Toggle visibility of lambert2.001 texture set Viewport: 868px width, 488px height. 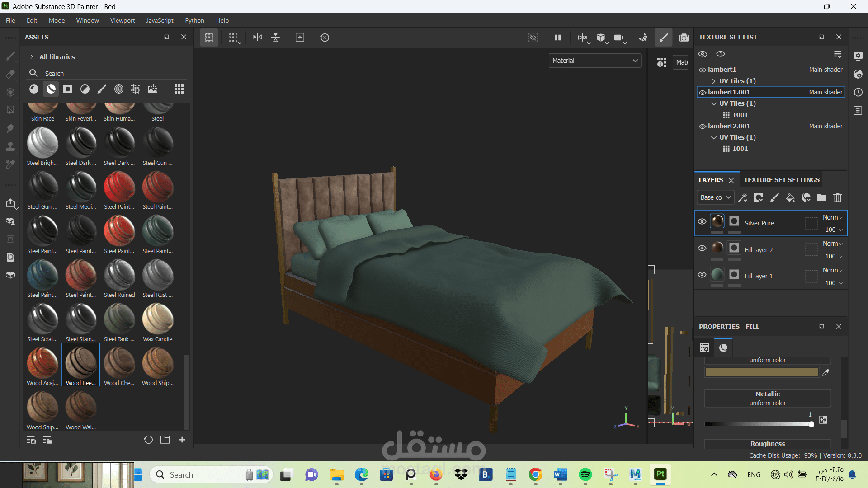click(x=703, y=127)
